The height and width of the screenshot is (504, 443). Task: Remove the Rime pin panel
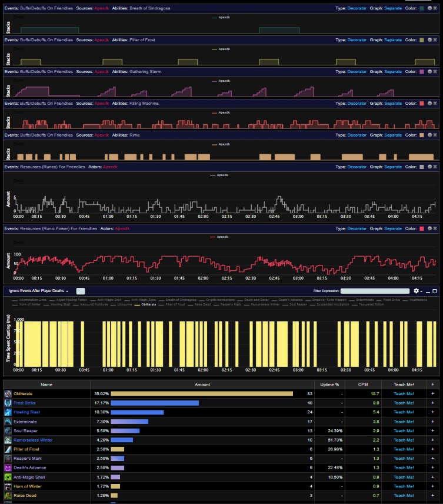(x=435, y=135)
